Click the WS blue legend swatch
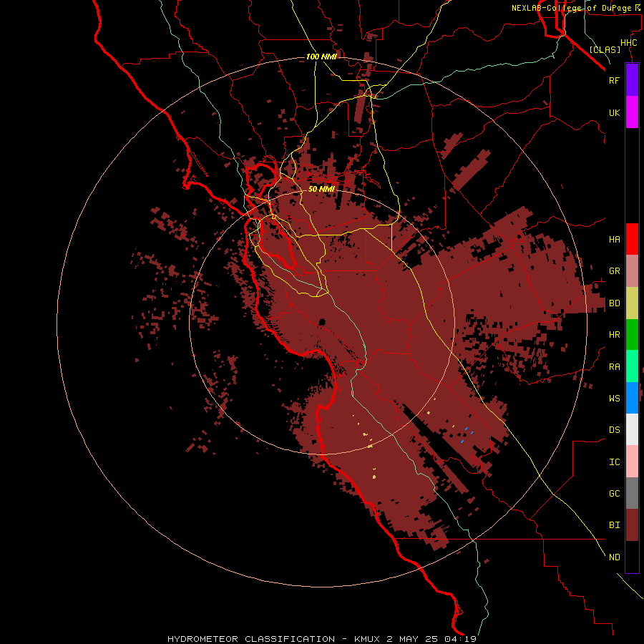Screen dimensions: 644x644 [x=632, y=398]
